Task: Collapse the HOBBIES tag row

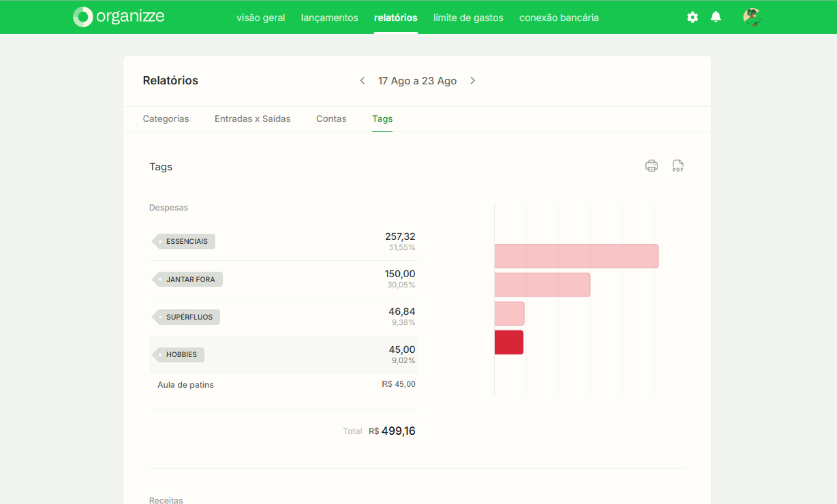Action: pos(283,354)
